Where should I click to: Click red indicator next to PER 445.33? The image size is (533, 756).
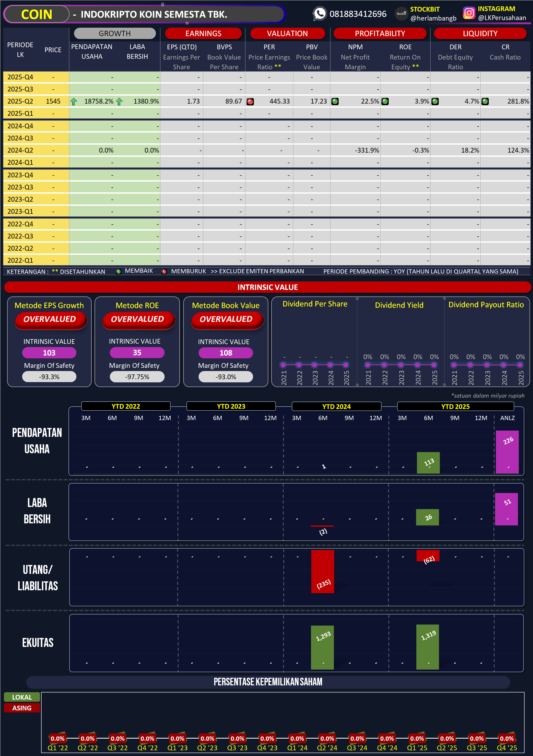click(250, 101)
